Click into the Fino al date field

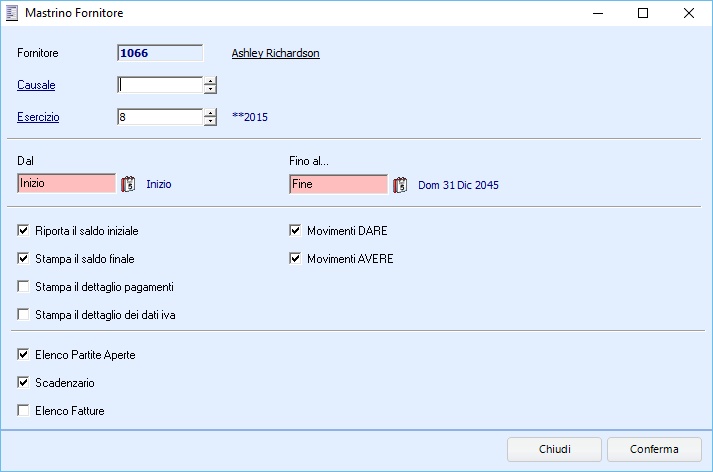coord(337,185)
